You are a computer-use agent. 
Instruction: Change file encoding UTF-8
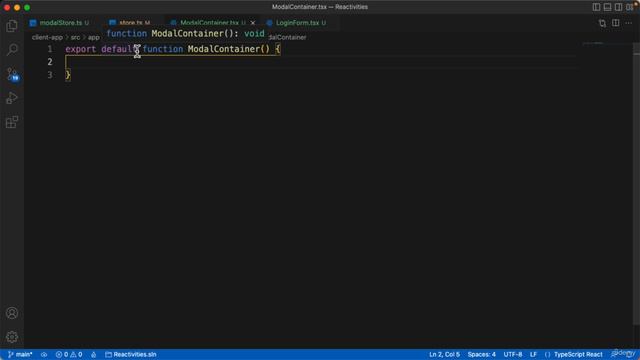pos(513,354)
